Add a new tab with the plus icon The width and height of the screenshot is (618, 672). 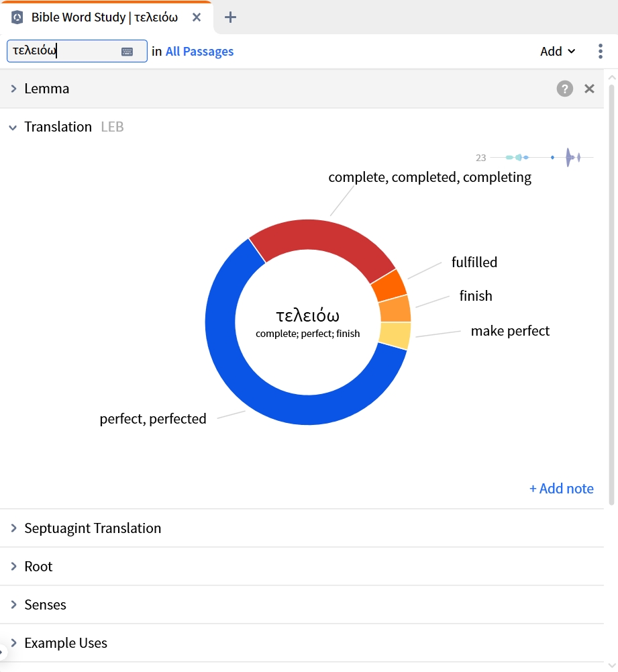(x=230, y=17)
